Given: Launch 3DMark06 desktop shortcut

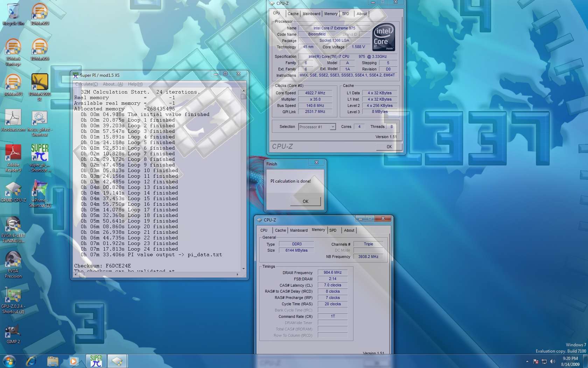Looking at the screenshot, I should [40, 49].
